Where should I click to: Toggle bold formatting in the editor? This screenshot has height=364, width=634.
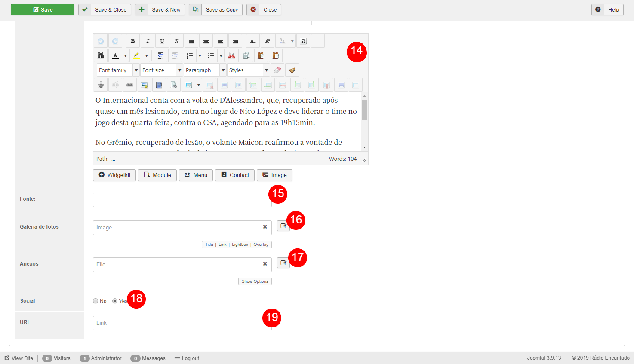coord(133,41)
